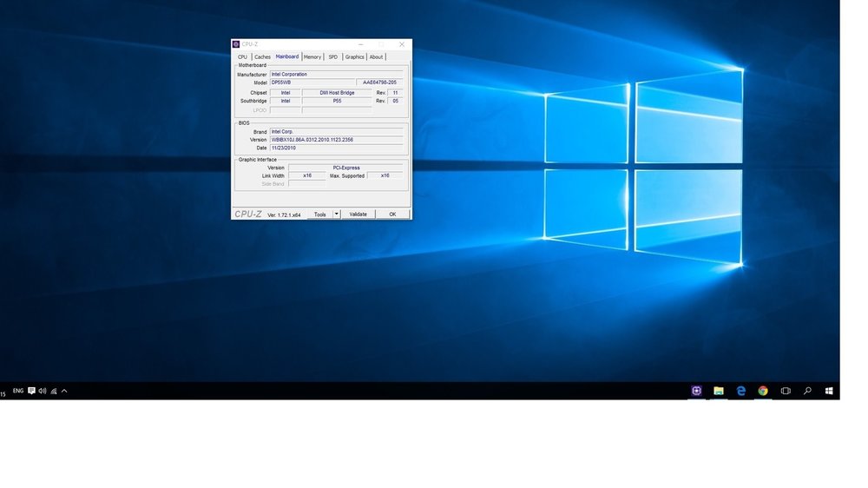Click the model revision AAE64798-205 field
Image resolution: width=868 pixels, height=488 pixels.
[x=380, y=82]
